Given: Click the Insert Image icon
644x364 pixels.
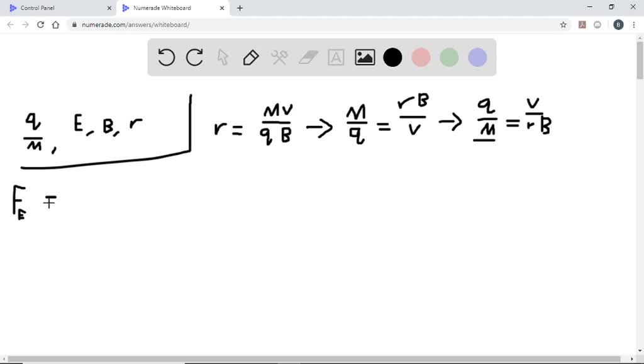Looking at the screenshot, I should [x=364, y=57].
